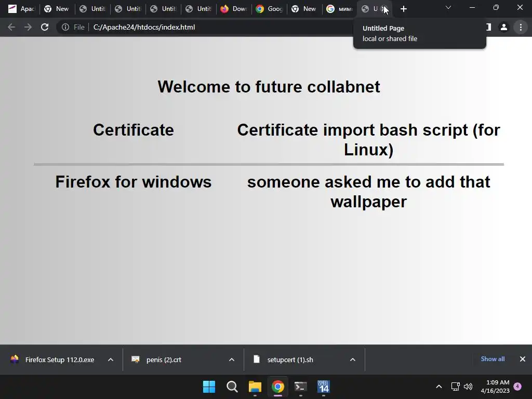Open the someone asked me wallpaper link
The height and width of the screenshot is (399, 532).
tap(368, 192)
